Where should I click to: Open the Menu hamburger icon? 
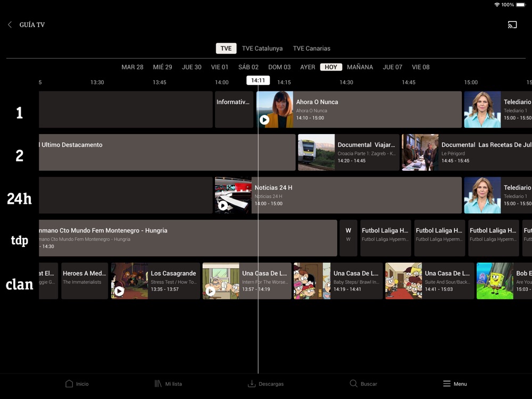tap(447, 384)
